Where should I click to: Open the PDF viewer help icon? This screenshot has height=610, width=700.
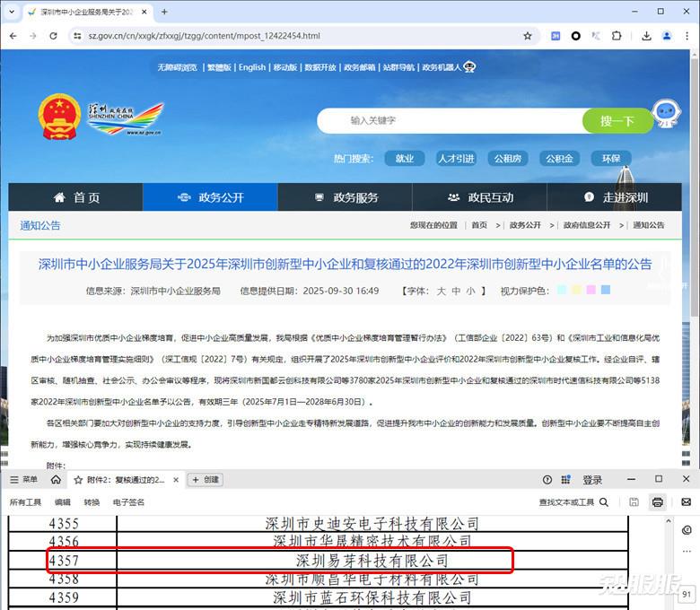[x=547, y=480]
